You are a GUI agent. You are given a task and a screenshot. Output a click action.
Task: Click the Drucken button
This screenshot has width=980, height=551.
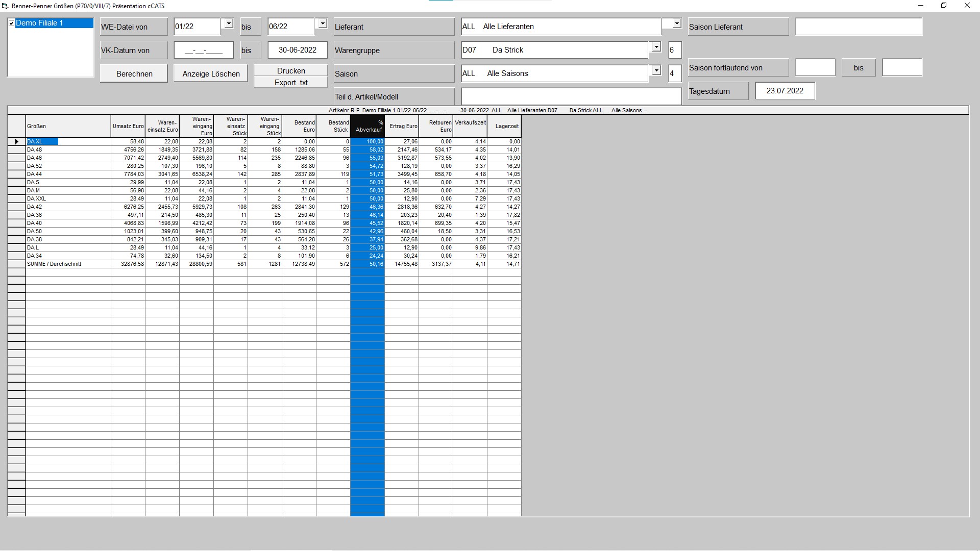290,70
